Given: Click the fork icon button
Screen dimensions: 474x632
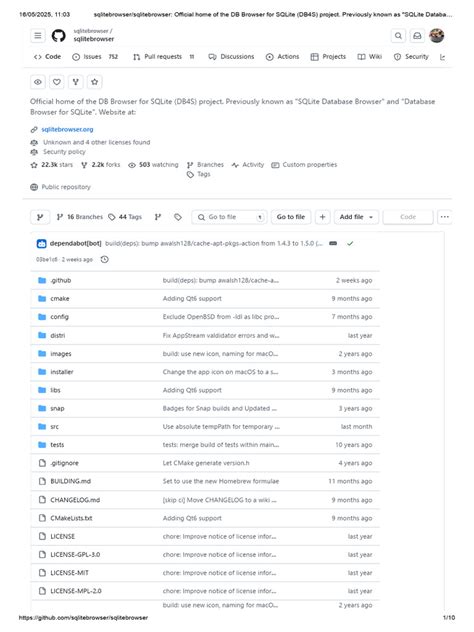Looking at the screenshot, I should coord(75,82).
